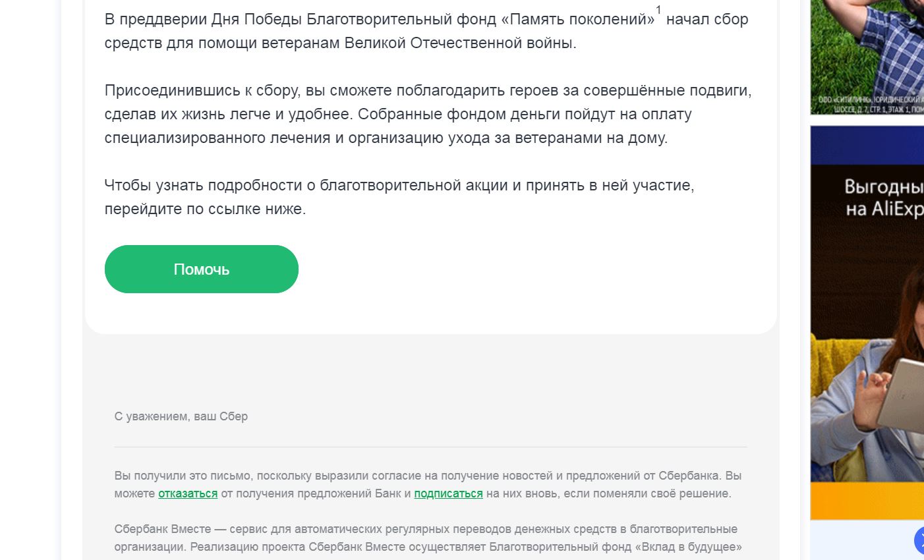Click the green Помочь button
The width and height of the screenshot is (924, 560).
tap(201, 269)
